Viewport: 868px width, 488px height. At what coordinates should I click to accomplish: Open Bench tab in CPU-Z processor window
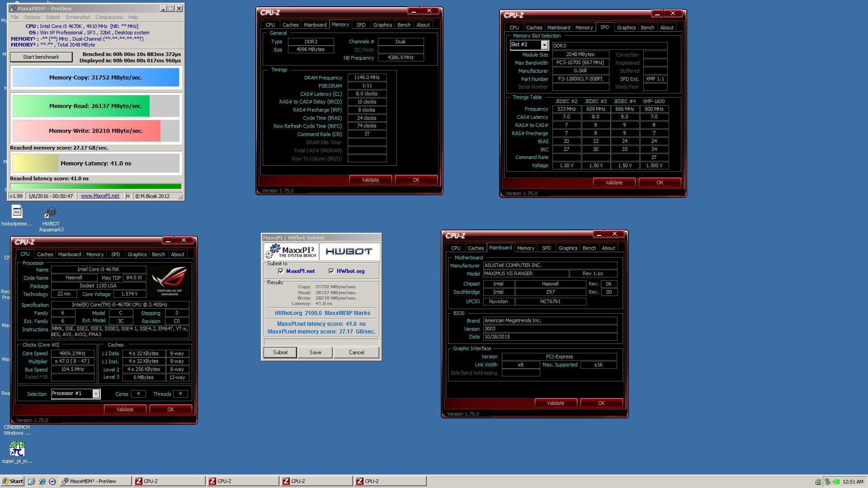[158, 254]
